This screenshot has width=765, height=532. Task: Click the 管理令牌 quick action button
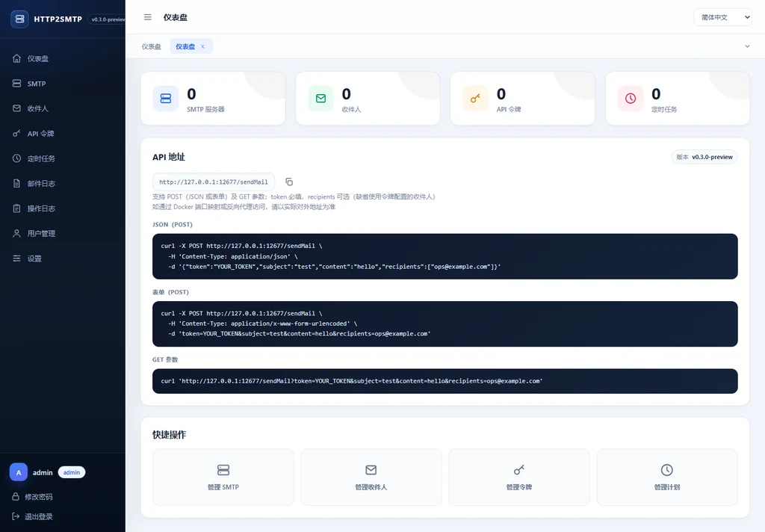[519, 477]
